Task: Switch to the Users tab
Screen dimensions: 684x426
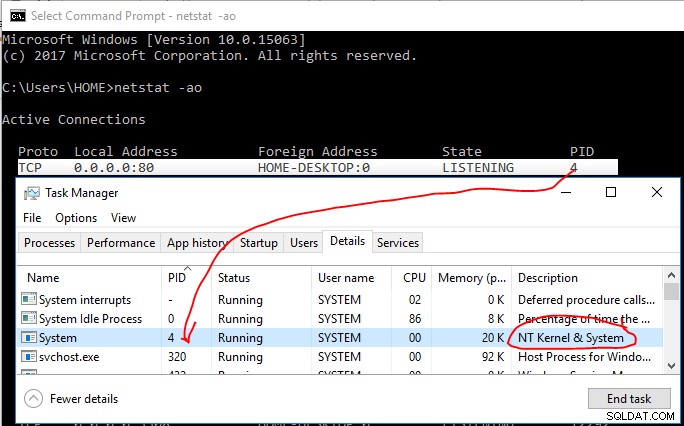Action: click(304, 243)
